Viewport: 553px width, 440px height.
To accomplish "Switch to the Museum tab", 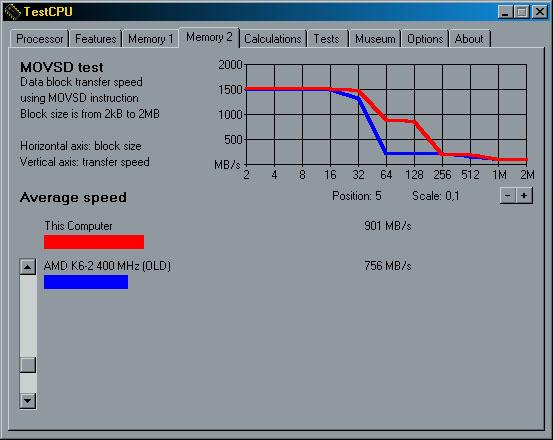I will tap(375, 38).
